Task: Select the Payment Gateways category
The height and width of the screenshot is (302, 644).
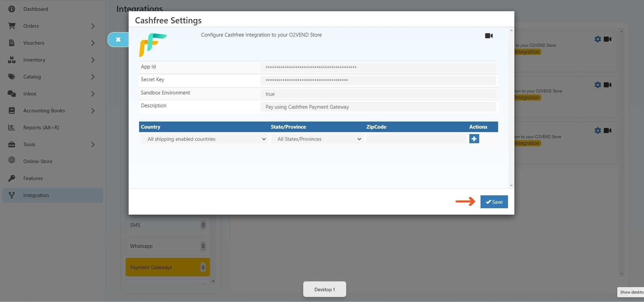Action: [168, 267]
